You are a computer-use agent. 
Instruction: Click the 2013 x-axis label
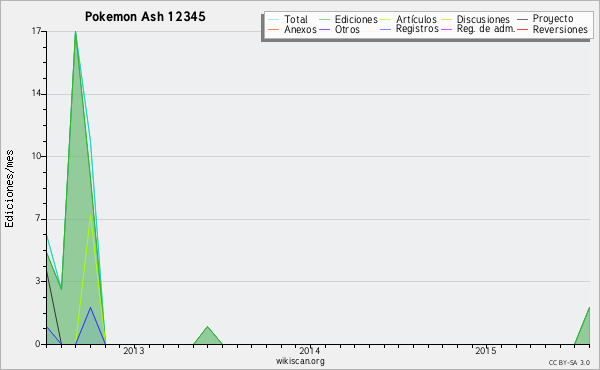pos(134,350)
